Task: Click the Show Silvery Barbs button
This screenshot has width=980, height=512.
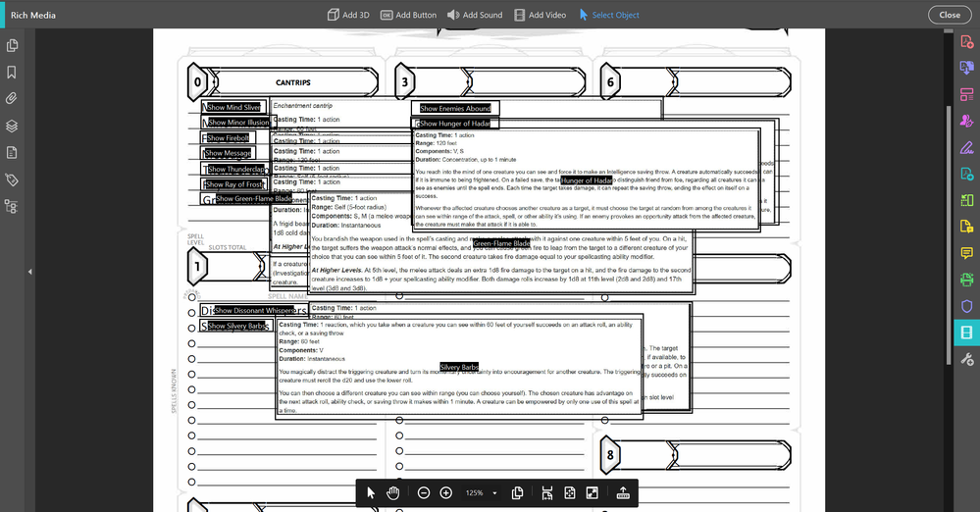Action: pos(236,326)
